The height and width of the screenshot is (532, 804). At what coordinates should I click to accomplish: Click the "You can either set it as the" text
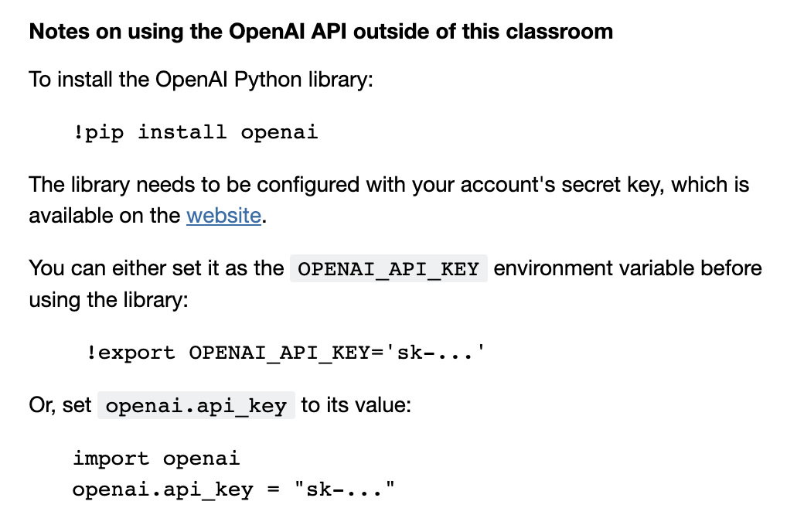tap(156, 269)
